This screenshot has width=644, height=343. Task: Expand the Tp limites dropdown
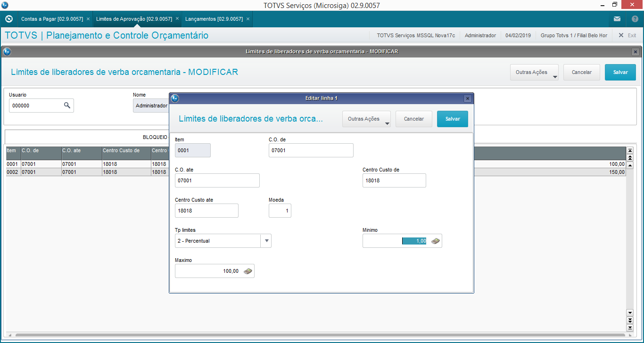click(266, 241)
